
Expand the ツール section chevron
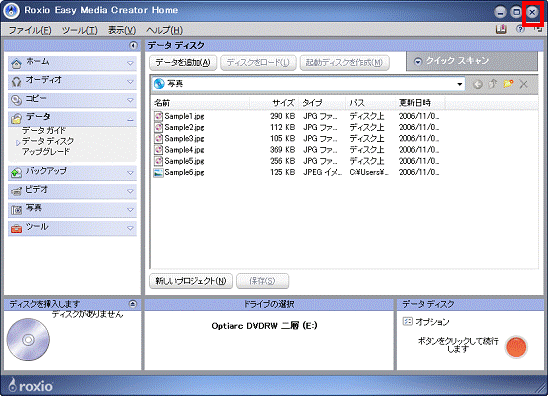pyautogui.click(x=130, y=228)
